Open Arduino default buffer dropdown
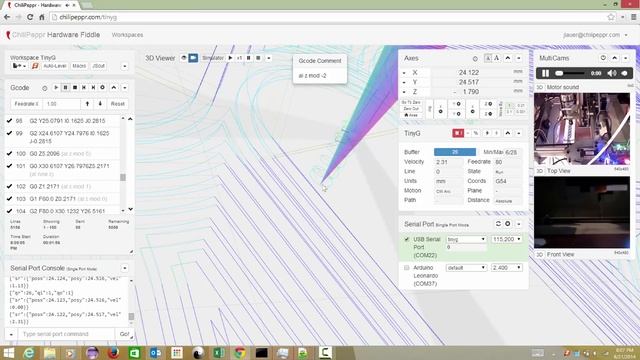640x360 pixels. pos(466,268)
